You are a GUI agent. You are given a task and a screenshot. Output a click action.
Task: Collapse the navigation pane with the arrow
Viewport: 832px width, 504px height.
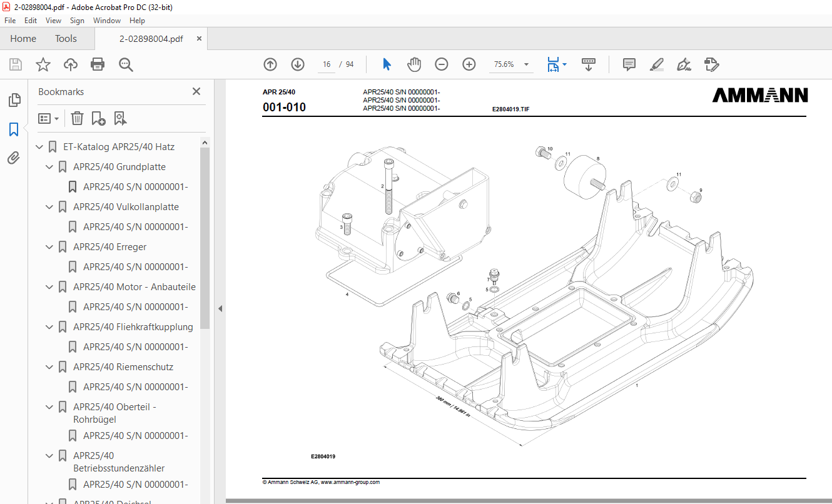tap(220, 308)
